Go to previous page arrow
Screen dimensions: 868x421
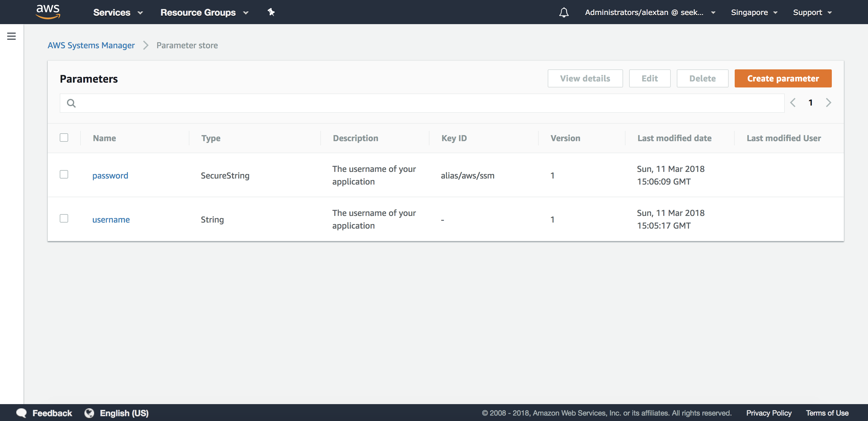pos(793,103)
